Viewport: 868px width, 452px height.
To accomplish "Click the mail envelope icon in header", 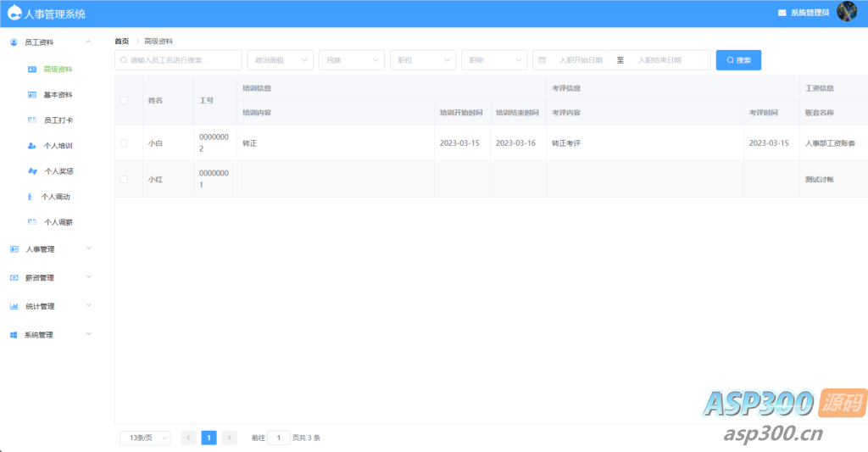I will [x=782, y=13].
